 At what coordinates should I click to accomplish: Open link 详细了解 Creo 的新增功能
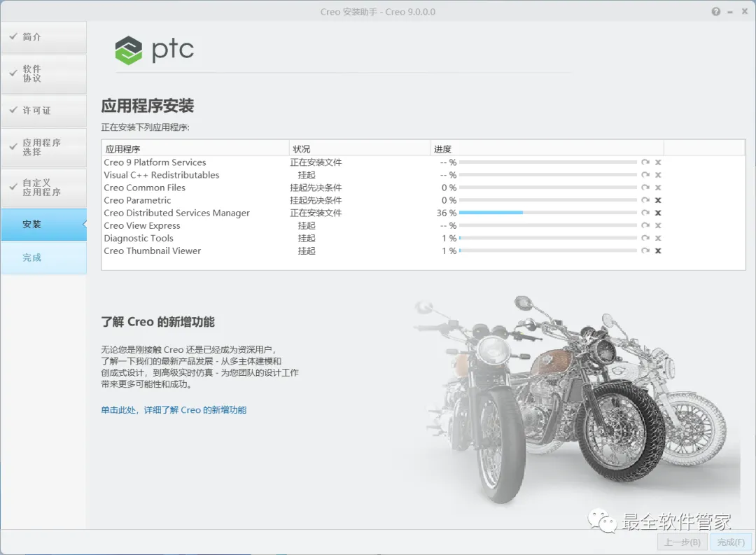click(174, 410)
